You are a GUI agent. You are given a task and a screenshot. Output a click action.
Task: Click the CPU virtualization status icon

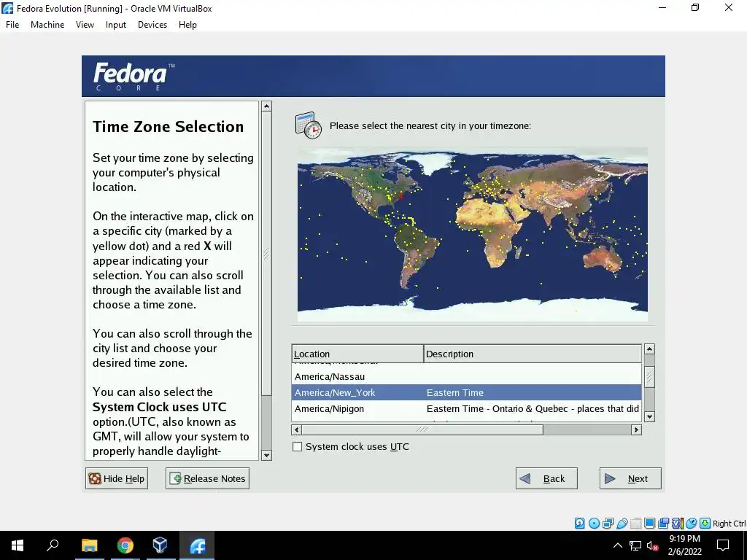click(x=678, y=524)
